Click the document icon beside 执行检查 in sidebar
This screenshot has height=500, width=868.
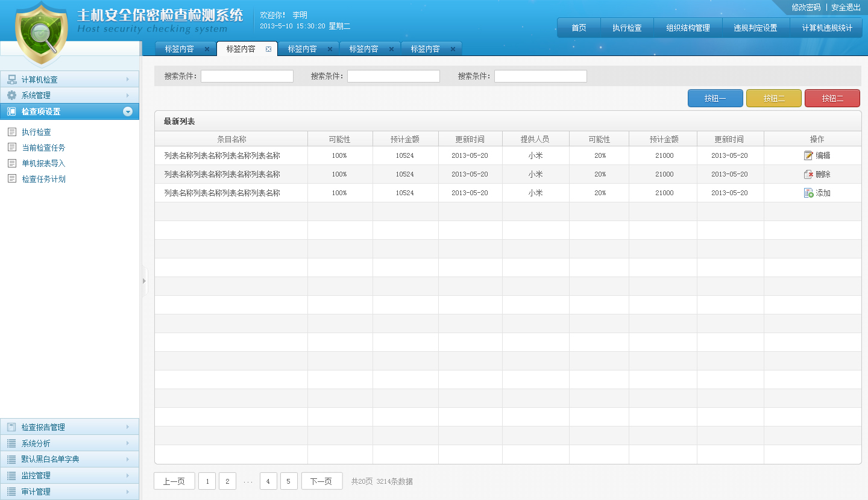[x=11, y=132]
